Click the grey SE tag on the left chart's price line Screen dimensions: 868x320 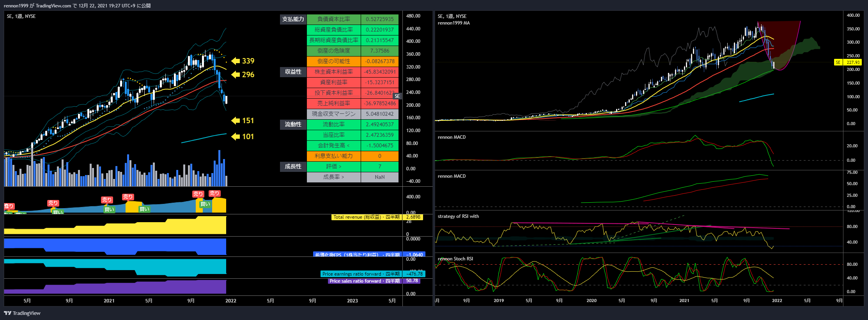(397, 96)
